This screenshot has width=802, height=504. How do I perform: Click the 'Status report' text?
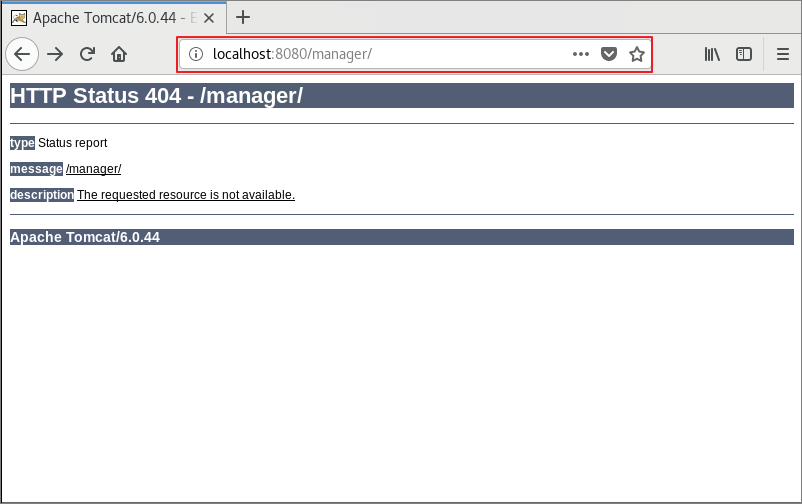tap(73, 143)
